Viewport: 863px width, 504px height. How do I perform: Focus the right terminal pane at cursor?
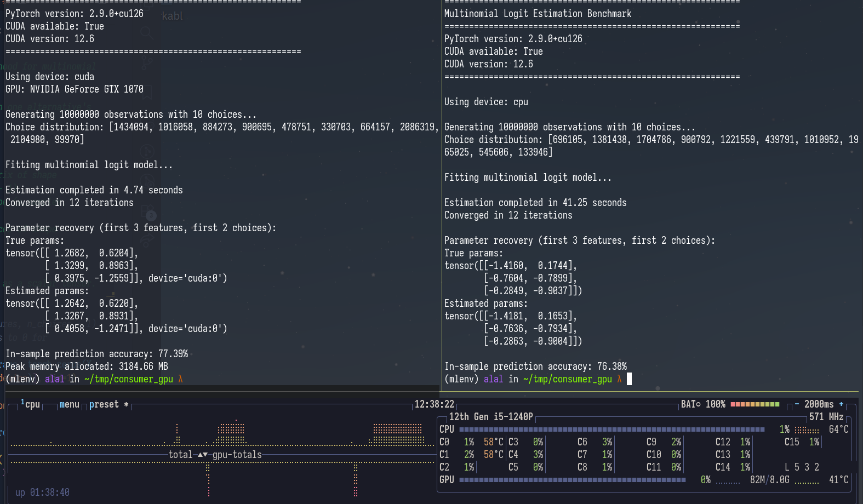tap(629, 379)
